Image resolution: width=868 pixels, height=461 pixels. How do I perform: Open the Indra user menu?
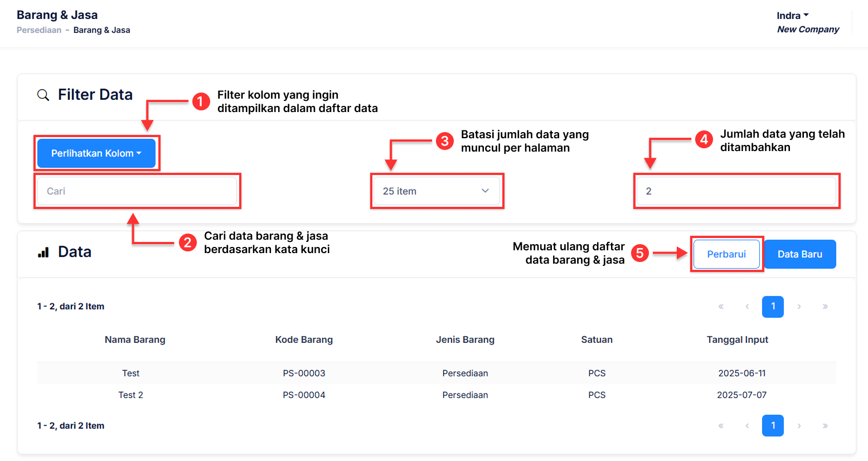pos(792,16)
